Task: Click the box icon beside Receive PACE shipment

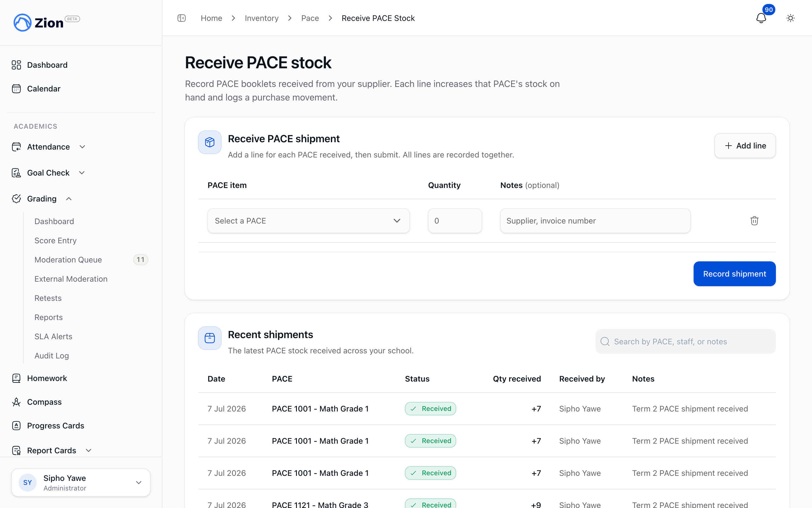Action: (210, 142)
